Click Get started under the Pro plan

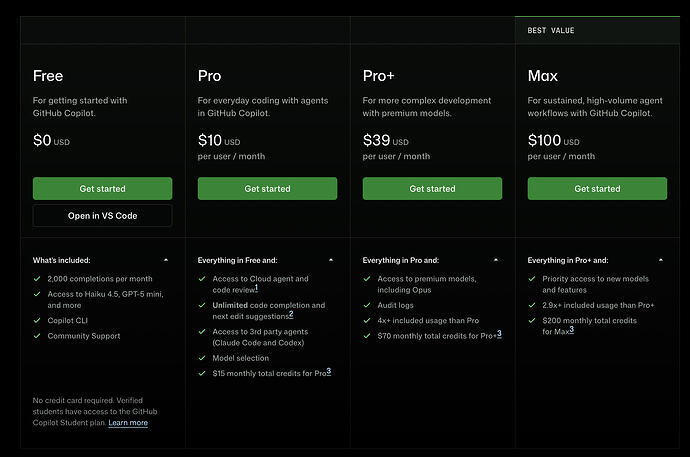pyautogui.click(x=267, y=189)
